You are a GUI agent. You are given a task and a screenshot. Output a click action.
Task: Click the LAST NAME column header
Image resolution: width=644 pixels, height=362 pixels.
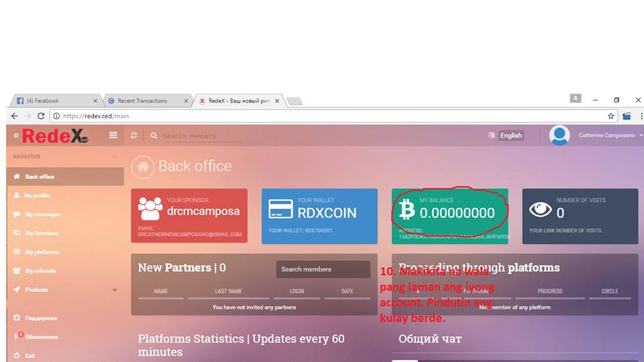(x=228, y=291)
